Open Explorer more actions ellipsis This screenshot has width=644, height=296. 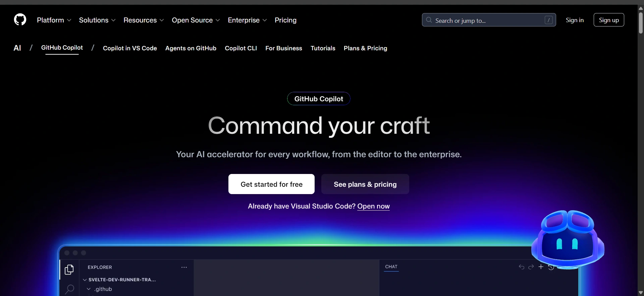coord(184,267)
